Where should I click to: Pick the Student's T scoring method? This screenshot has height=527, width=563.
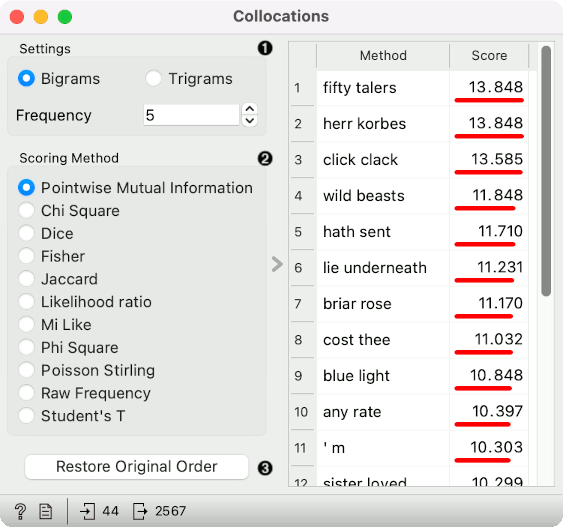click(27, 415)
